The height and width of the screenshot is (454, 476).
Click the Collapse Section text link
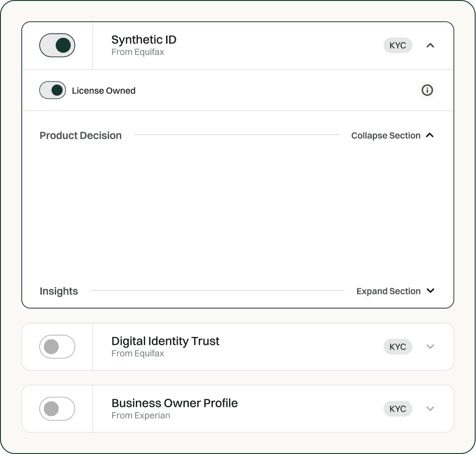(386, 135)
